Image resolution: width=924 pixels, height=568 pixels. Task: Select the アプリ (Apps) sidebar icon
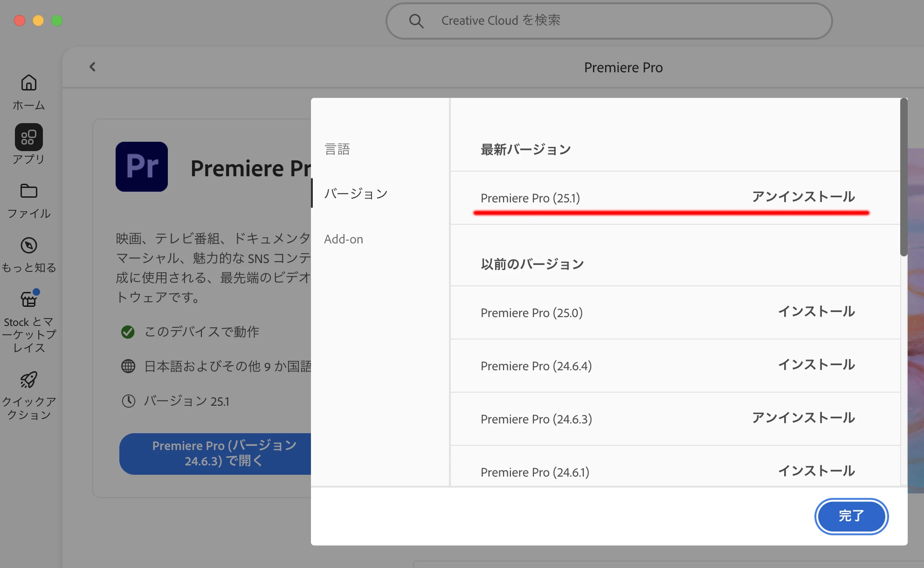click(28, 137)
